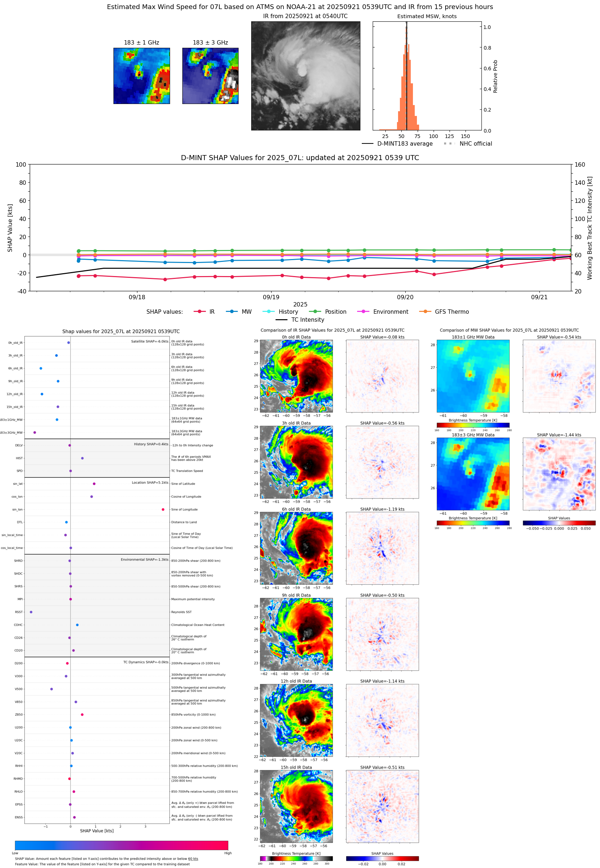Click the sin_lon data point
The width and height of the screenshot is (600, 868).
163,509
